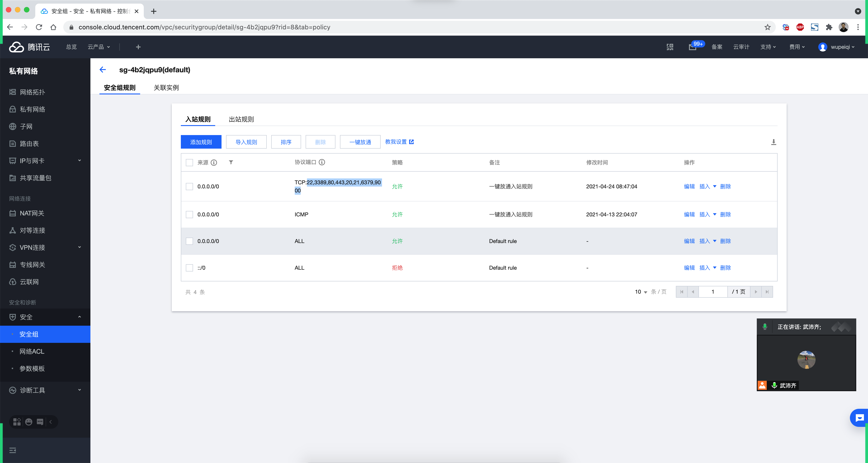Click the download rules icon

click(x=774, y=142)
